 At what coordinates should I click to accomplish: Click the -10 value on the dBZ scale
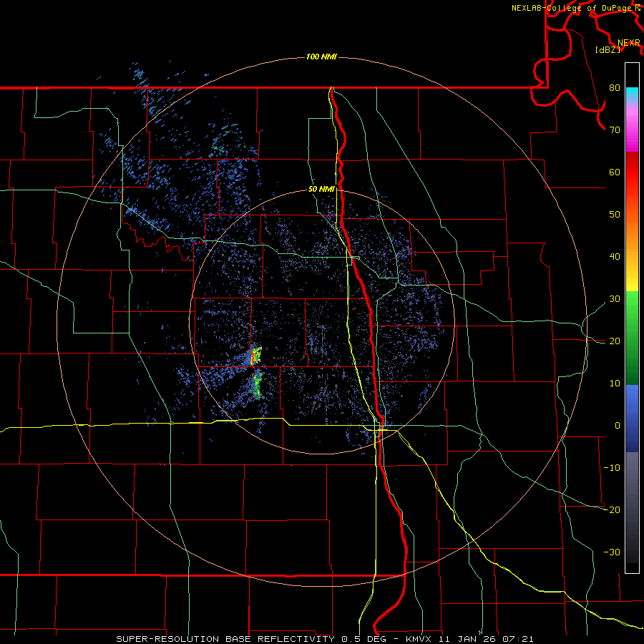pyautogui.click(x=612, y=467)
